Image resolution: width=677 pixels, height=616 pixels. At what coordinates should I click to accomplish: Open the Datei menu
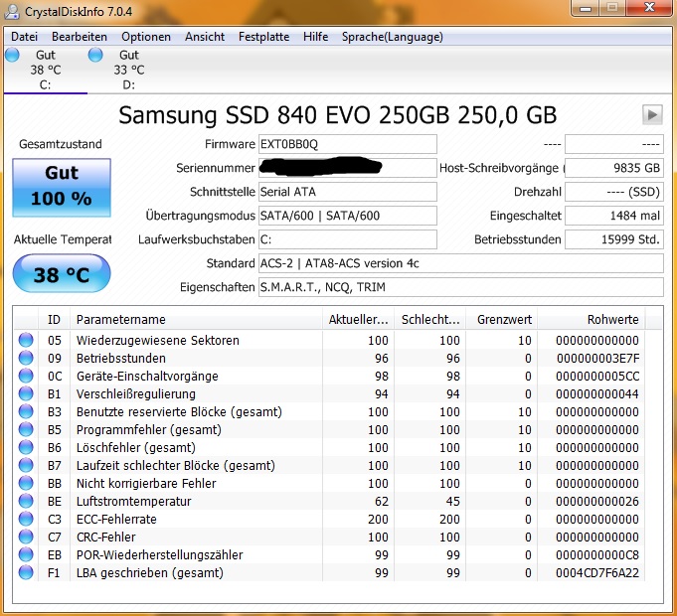pyautogui.click(x=24, y=37)
